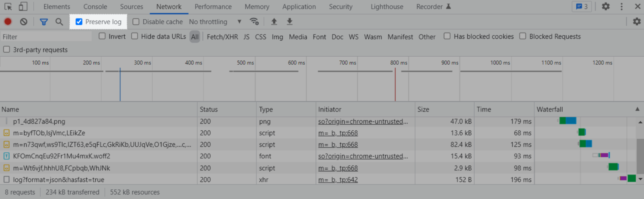Screen dimensions: 644x199
Task: Switch to the Console tab
Action: click(95, 7)
